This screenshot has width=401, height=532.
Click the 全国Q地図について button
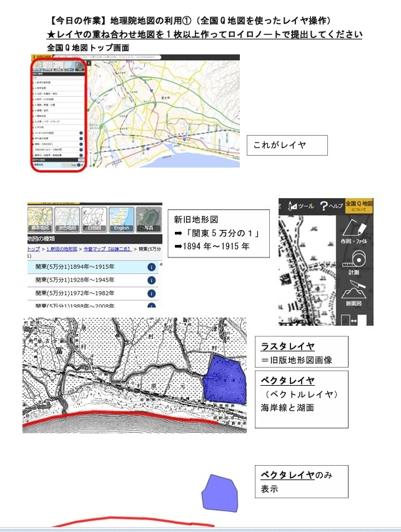[x=359, y=206]
